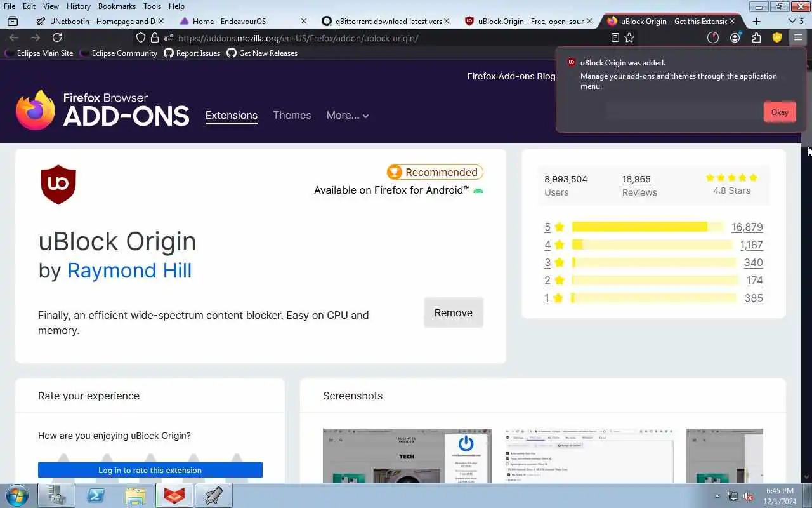Screen dimensions: 812x508
Task: Open the Bookmarks menu
Action: click(117, 6)
